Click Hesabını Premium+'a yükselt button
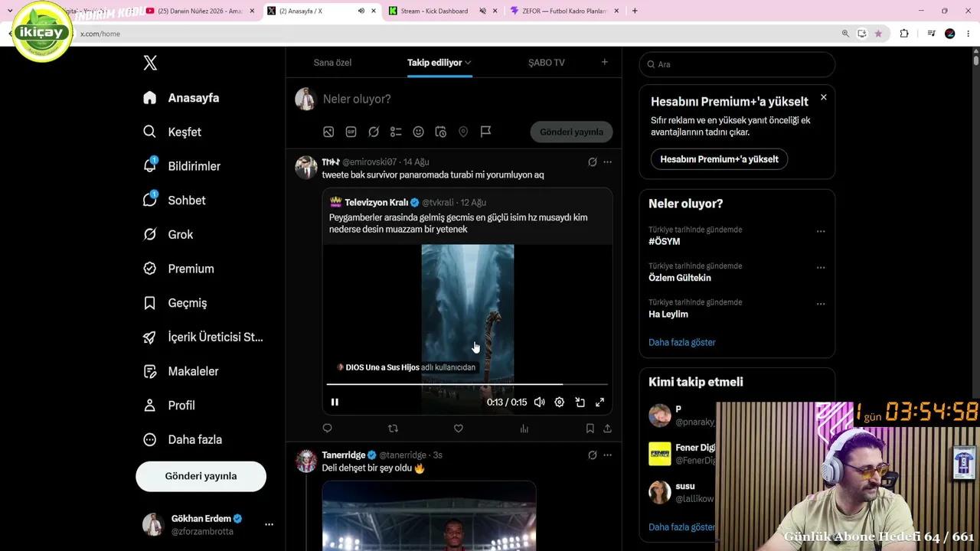This screenshot has height=551, width=980. click(x=719, y=159)
